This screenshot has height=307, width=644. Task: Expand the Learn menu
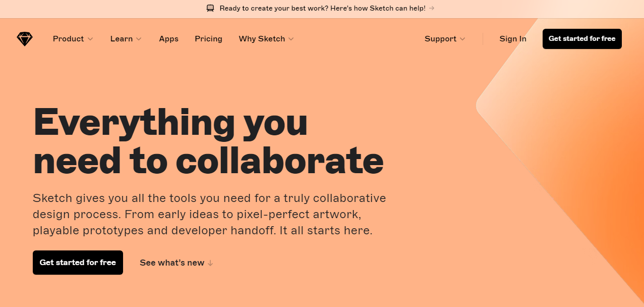coord(126,39)
